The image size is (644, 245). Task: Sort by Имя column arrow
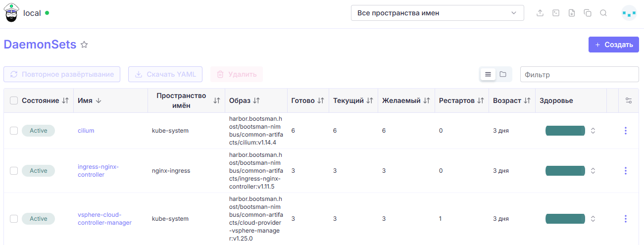[x=98, y=100]
